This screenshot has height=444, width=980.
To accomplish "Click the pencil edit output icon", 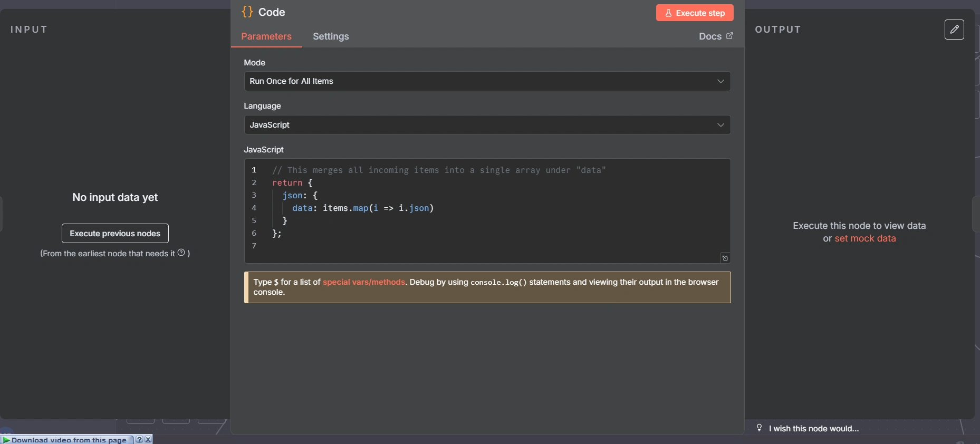I will [x=954, y=30].
